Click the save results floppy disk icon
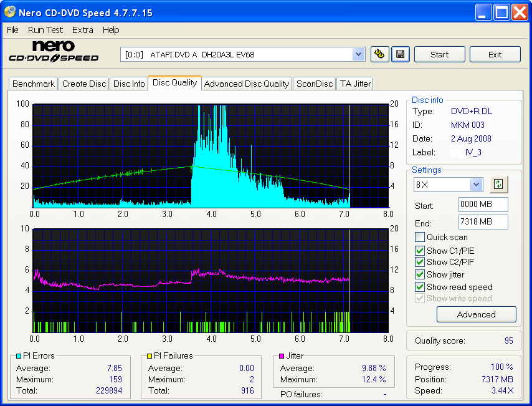Image resolution: width=532 pixels, height=406 pixels. [x=400, y=54]
